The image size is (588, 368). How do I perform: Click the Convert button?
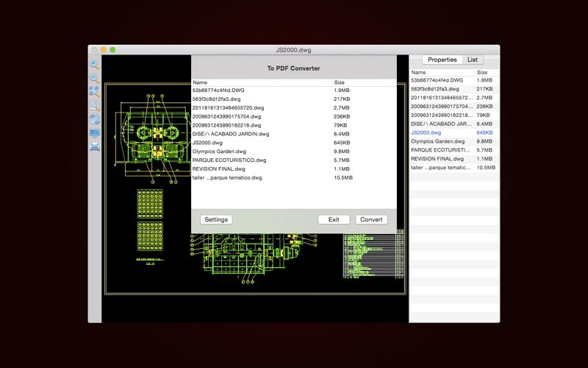point(371,219)
